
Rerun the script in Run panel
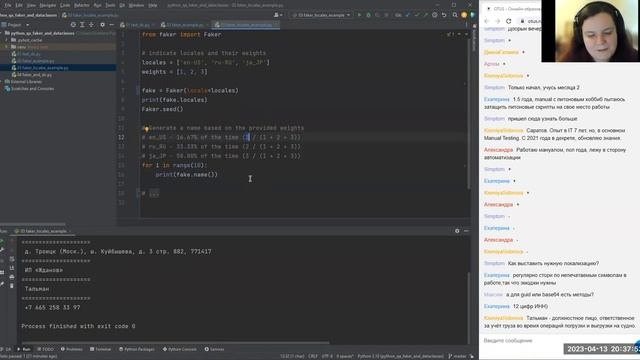[x=2, y=241]
